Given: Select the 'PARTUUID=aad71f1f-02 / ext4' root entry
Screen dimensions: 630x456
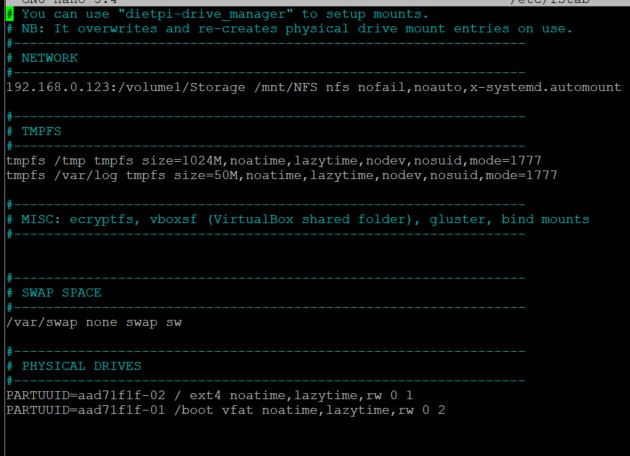Looking at the screenshot, I should tap(210, 395).
